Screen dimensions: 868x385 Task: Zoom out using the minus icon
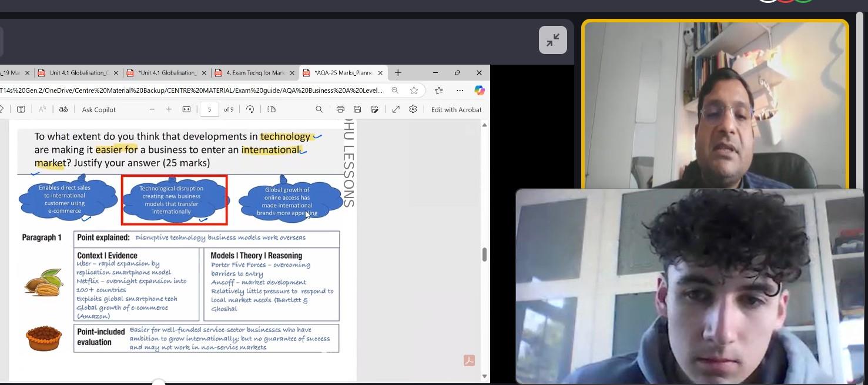(x=152, y=109)
